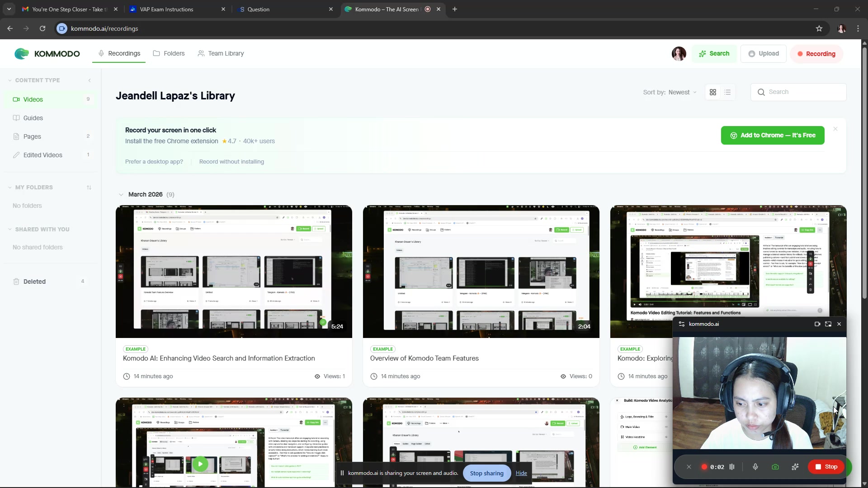Open the Chrome three-dot menu

pyautogui.click(x=858, y=28)
